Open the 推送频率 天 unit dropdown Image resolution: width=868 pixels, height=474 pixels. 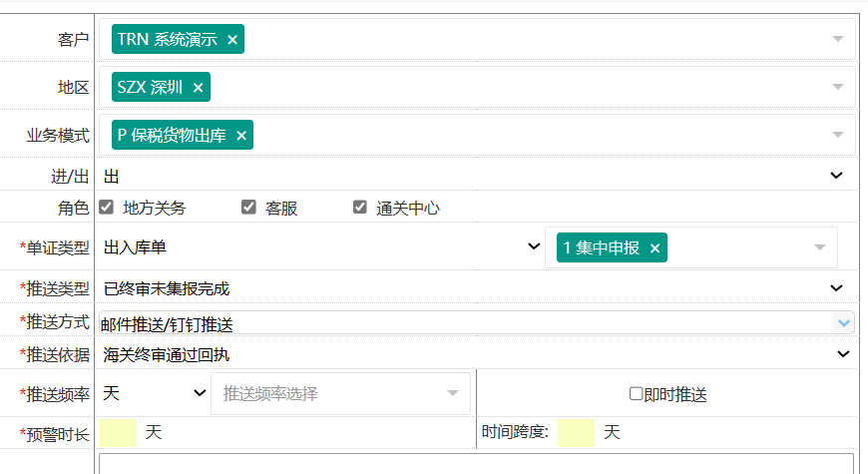pos(153,393)
